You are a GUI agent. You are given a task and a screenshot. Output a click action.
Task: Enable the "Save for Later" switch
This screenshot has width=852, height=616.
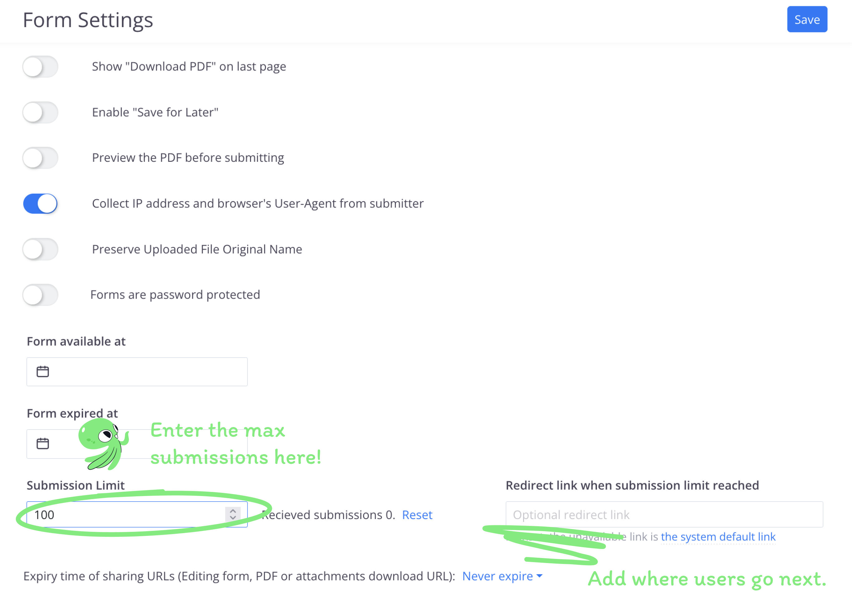(x=40, y=112)
